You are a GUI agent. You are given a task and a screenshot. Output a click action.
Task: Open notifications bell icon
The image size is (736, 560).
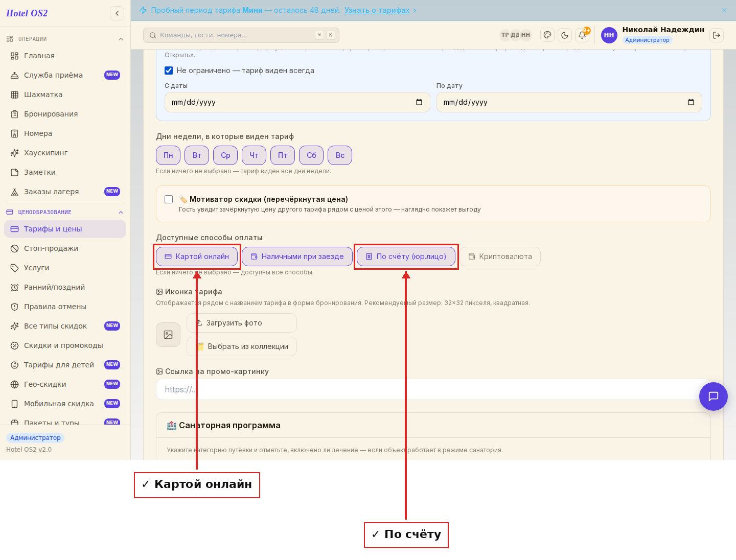[582, 35]
